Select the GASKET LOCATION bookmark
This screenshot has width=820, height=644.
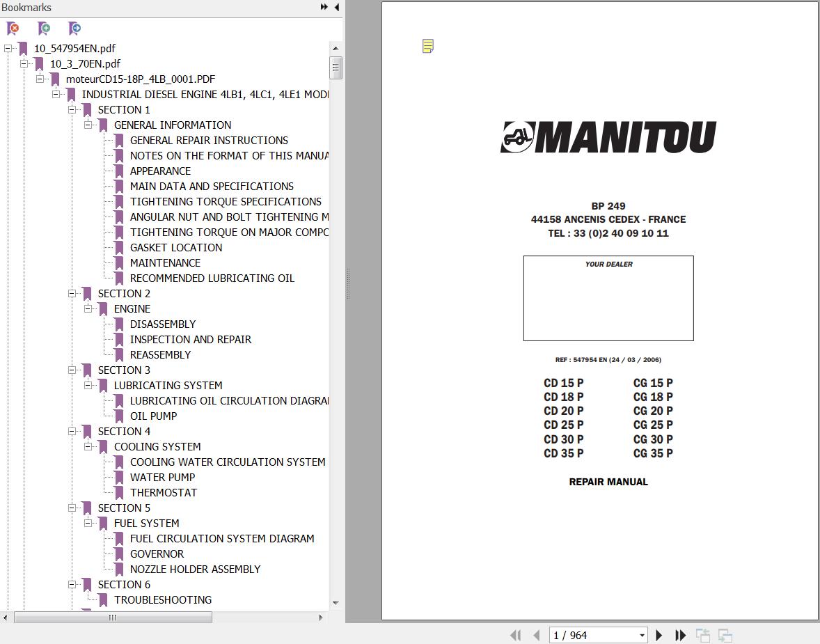click(x=175, y=247)
